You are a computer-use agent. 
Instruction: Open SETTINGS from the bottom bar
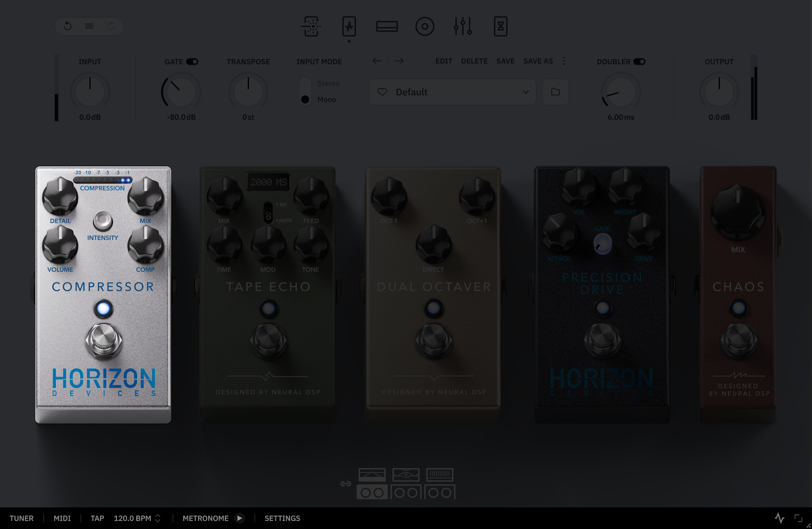(x=283, y=518)
